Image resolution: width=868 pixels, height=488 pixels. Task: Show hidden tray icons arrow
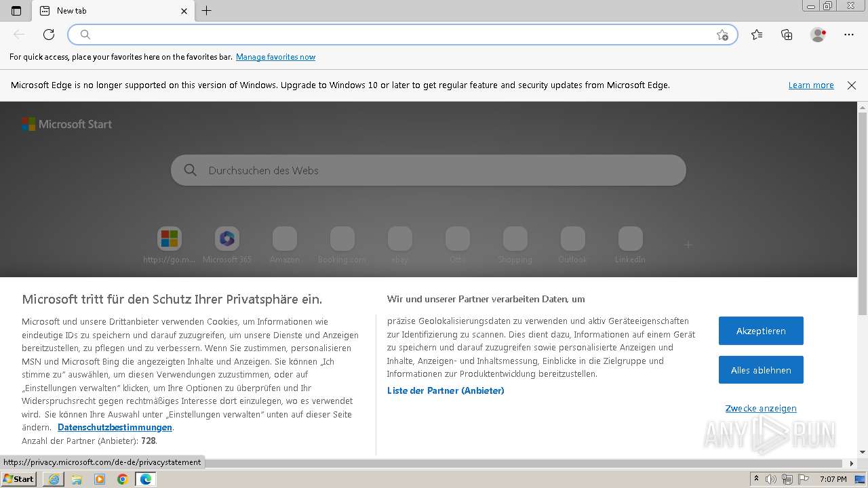pyautogui.click(x=756, y=479)
